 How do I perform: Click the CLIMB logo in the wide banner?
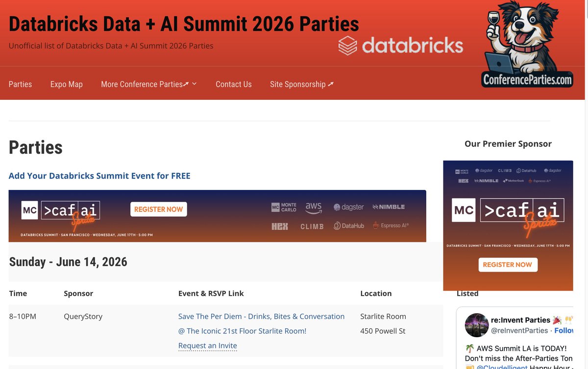point(312,226)
